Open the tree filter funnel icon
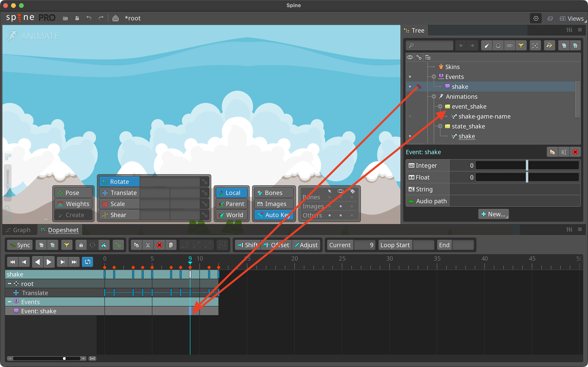The width and height of the screenshot is (588, 367). [521, 45]
